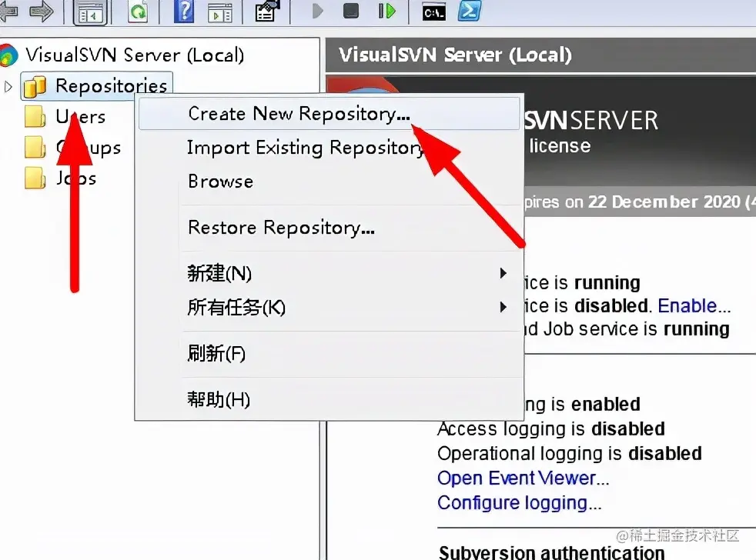Viewport: 756px width, 560px height.
Task: Toggle the show/hide action pane icon
Action: pos(220,12)
